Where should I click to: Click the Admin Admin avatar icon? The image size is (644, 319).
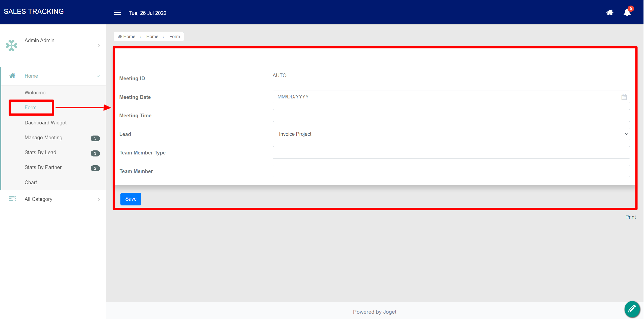11,45
